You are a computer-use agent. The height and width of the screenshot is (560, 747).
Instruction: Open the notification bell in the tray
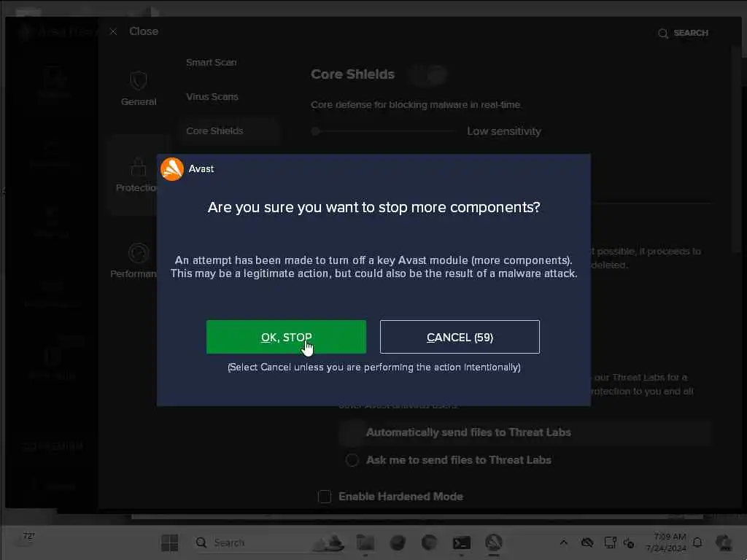(x=697, y=542)
